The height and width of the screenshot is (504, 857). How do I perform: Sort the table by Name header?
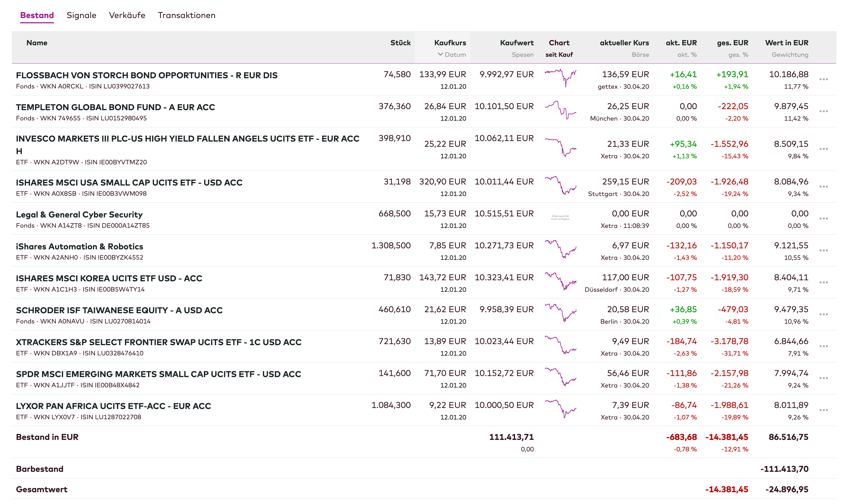37,43
